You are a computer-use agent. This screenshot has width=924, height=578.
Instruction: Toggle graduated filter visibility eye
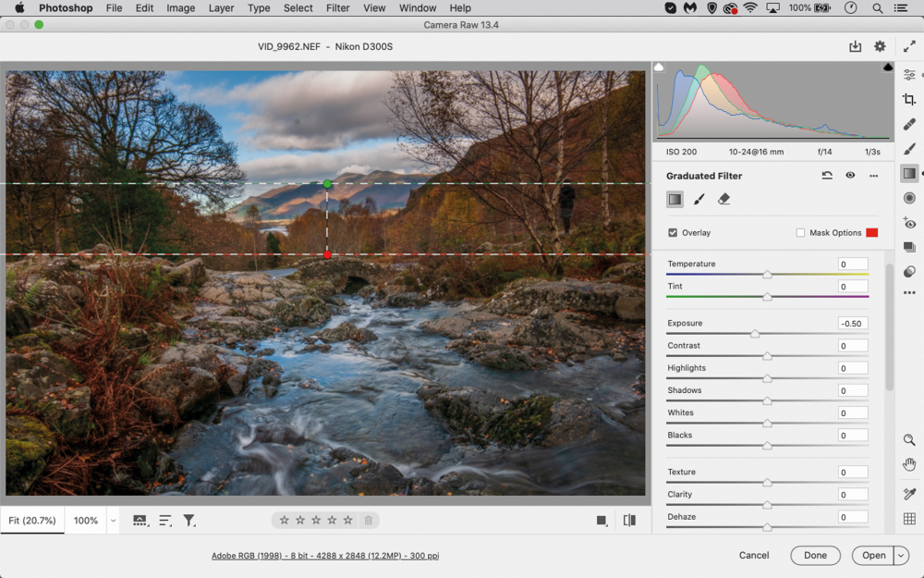850,175
